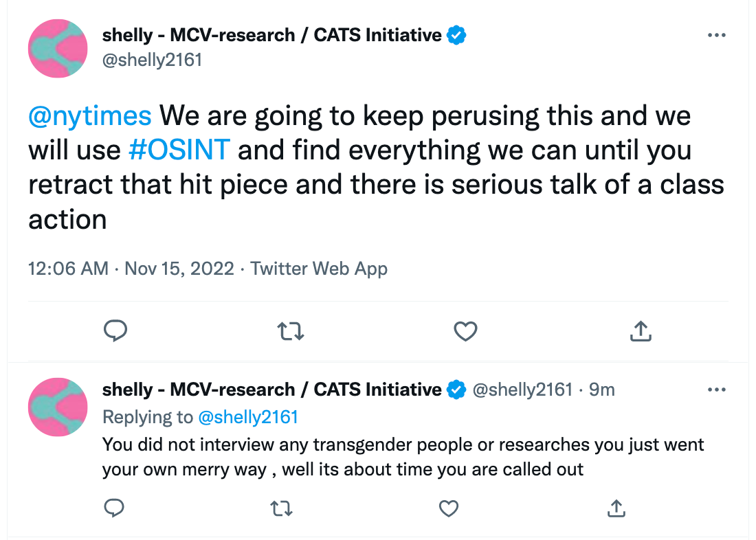Viewport: 756px width, 540px height.
Task: Open the @shelly2161 handle under main author name
Action: click(152, 60)
